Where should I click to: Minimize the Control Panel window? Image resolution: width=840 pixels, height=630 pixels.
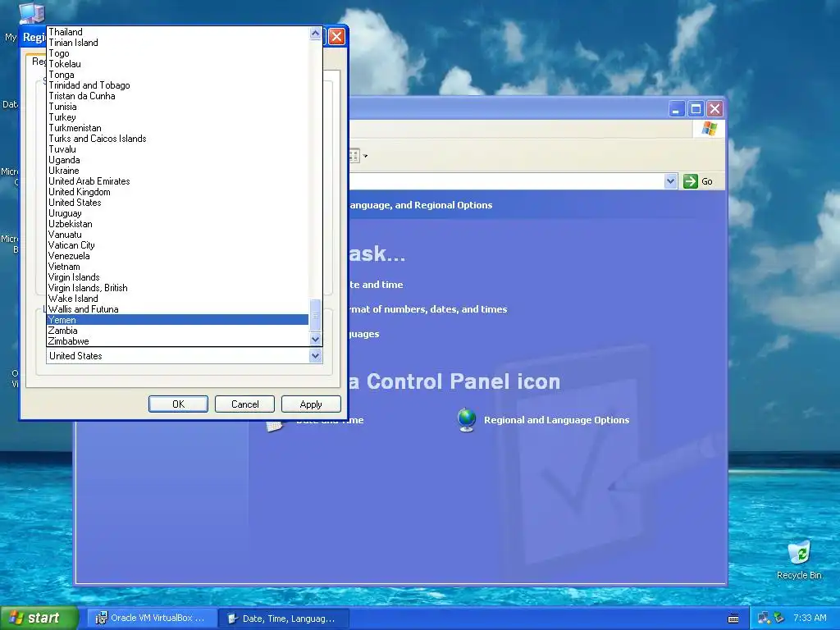click(677, 109)
